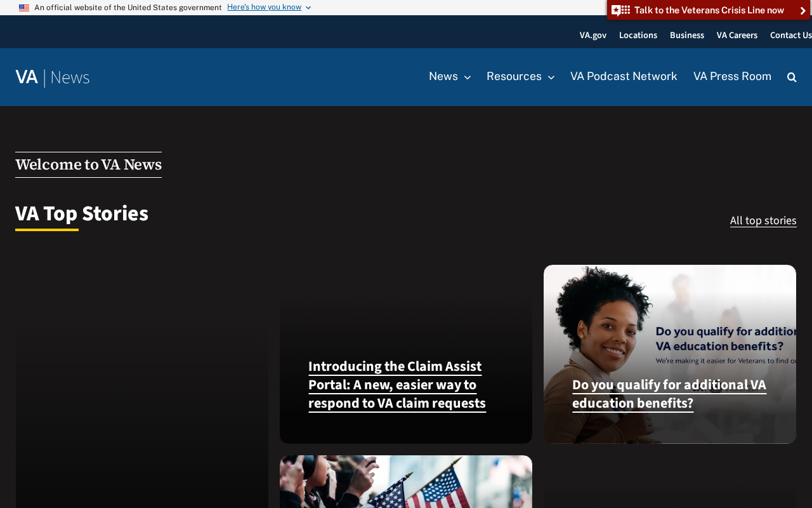Click the VA News logo
This screenshot has width=812, height=508.
53,77
